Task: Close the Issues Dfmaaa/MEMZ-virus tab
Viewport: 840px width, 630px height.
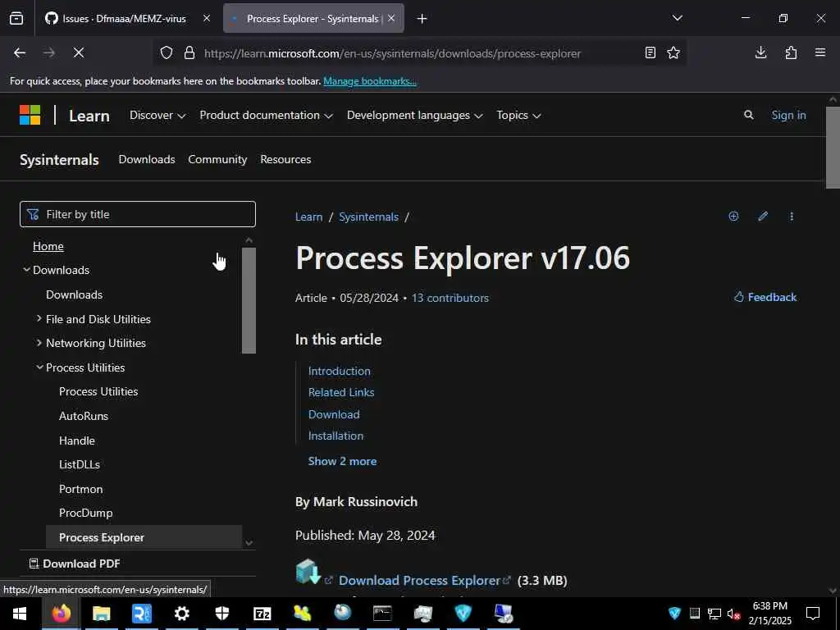Action: [207, 19]
